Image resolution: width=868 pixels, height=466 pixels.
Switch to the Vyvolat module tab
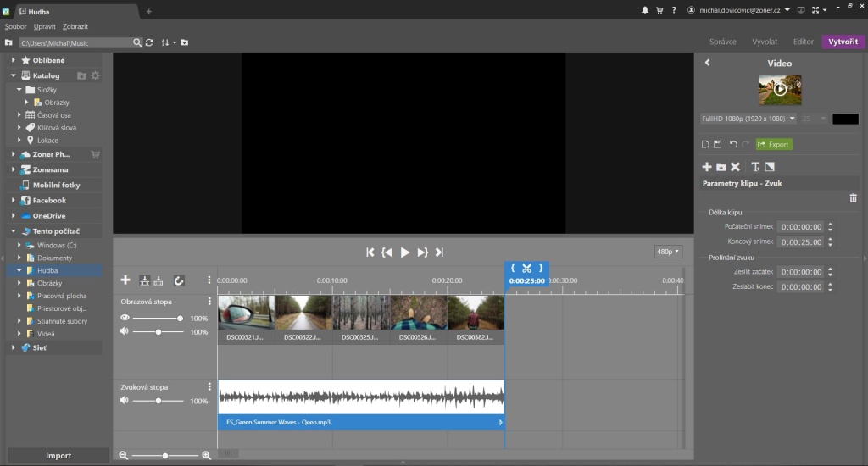point(765,42)
